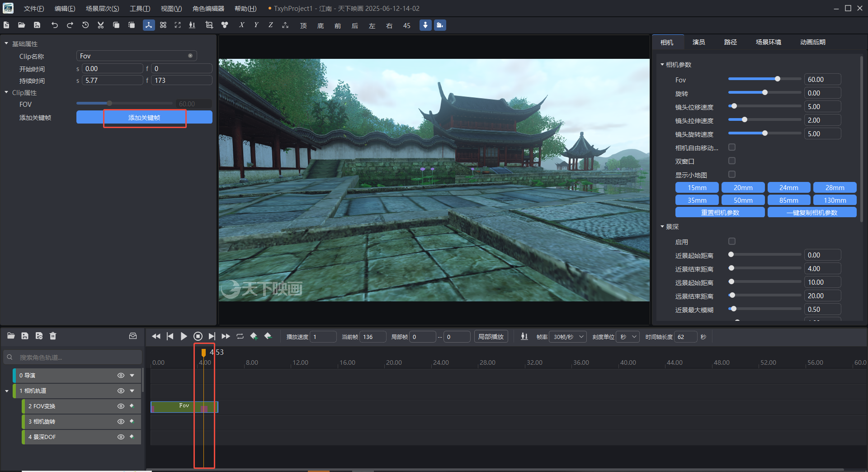This screenshot has height=472, width=868.
Task: Toggle the blue camera icon in the toolbar
Action: pyautogui.click(x=440, y=25)
